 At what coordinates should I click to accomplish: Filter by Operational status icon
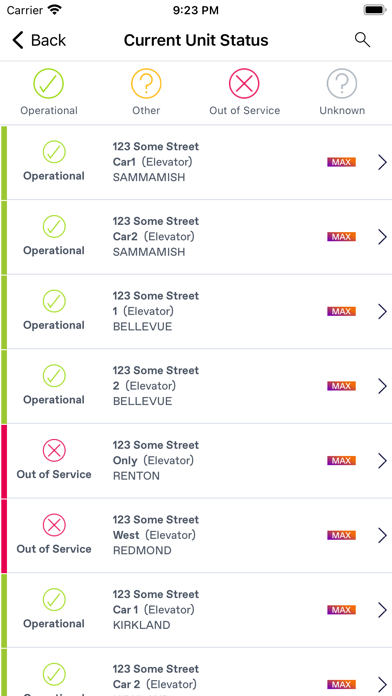pos(49,83)
